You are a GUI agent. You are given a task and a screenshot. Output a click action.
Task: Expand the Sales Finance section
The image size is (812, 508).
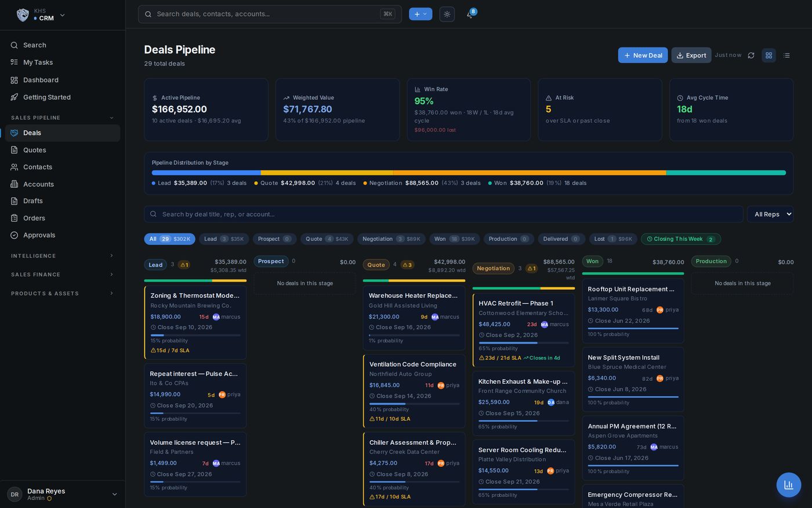[x=63, y=275]
